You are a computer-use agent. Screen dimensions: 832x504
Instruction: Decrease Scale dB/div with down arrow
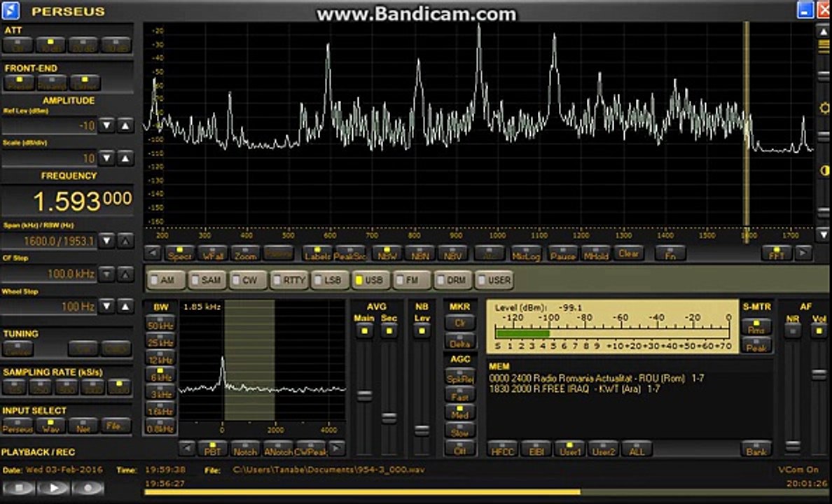[x=106, y=158]
